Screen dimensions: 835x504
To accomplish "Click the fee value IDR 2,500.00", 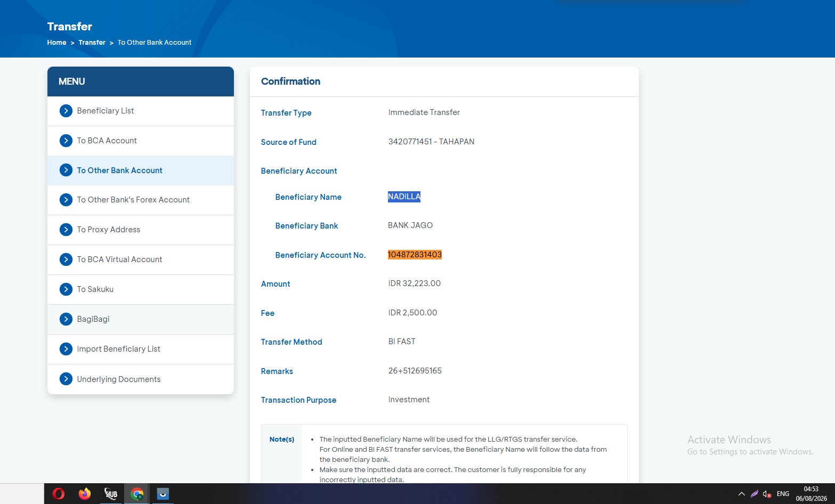I will tap(412, 313).
